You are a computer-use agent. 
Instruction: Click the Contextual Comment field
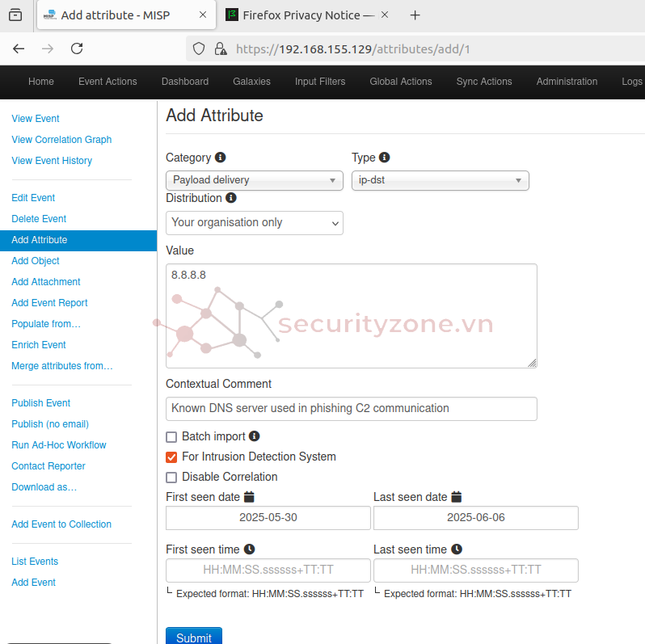[352, 409]
